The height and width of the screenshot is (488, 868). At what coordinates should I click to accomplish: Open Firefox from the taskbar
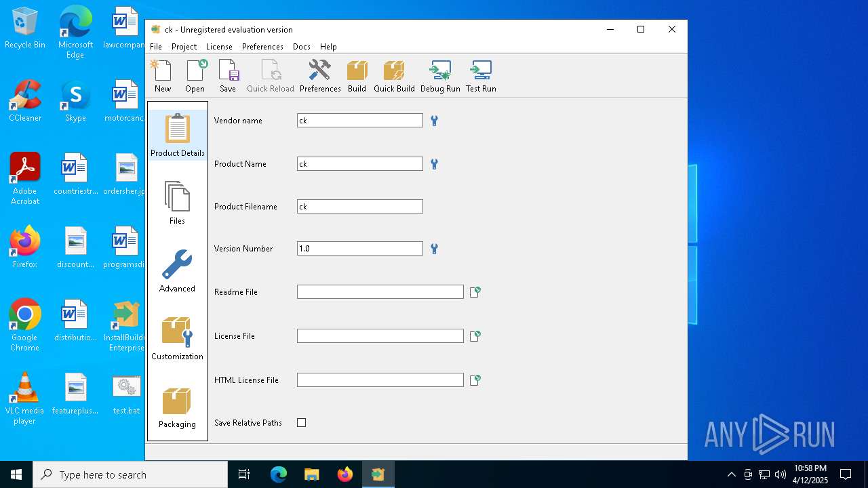point(345,474)
